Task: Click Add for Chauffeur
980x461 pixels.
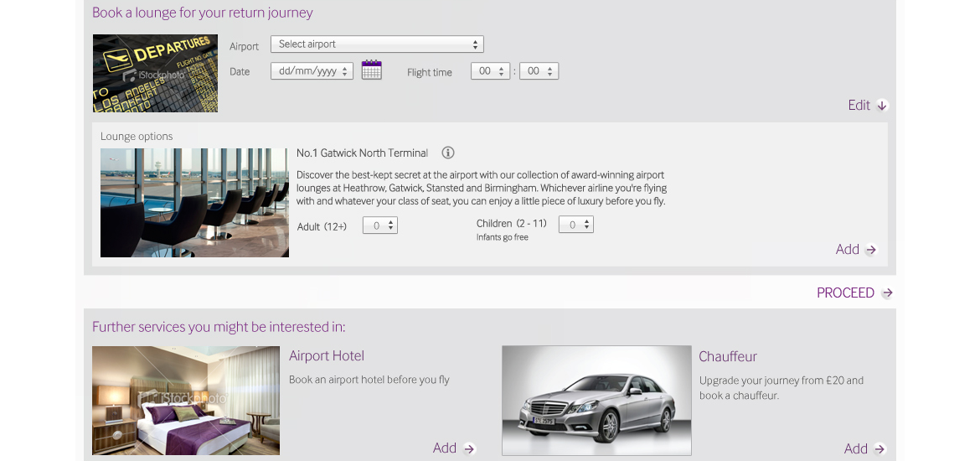Action: tap(856, 448)
